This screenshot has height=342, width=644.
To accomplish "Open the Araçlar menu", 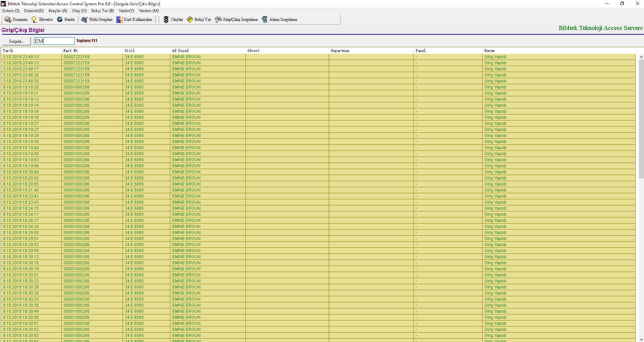I will click(58, 11).
